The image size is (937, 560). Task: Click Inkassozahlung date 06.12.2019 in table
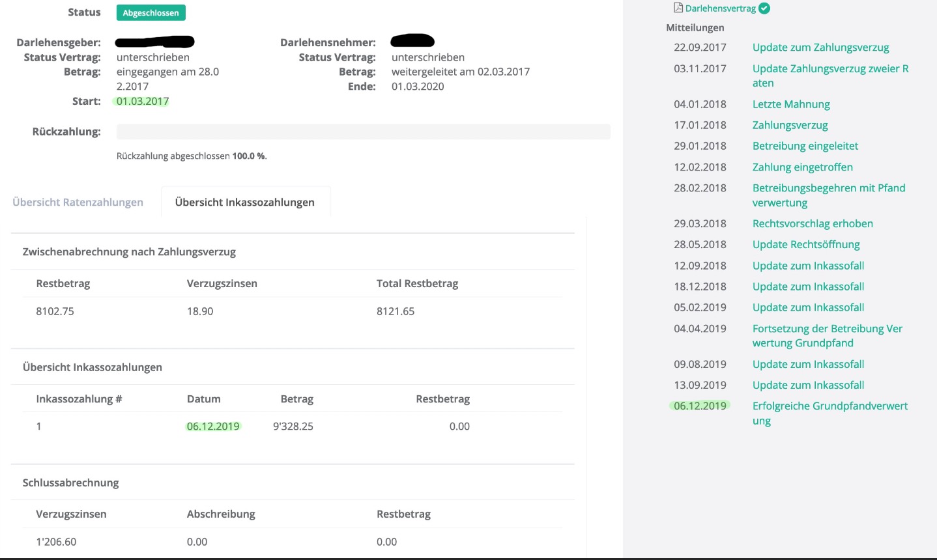point(213,427)
